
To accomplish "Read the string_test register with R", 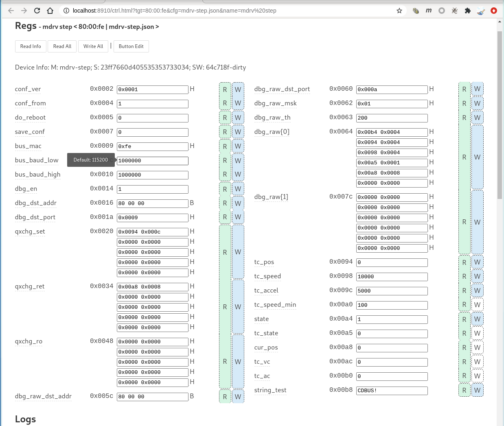I will pos(464,390).
